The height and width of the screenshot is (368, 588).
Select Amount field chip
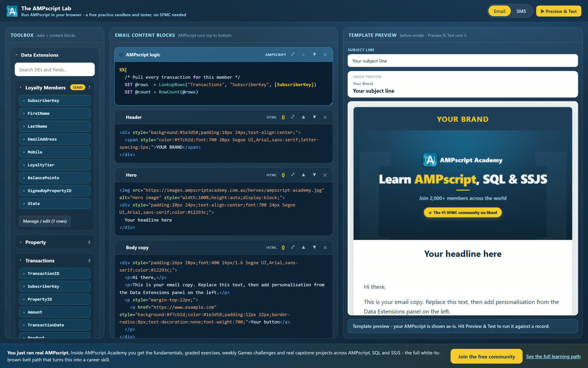tap(55, 312)
